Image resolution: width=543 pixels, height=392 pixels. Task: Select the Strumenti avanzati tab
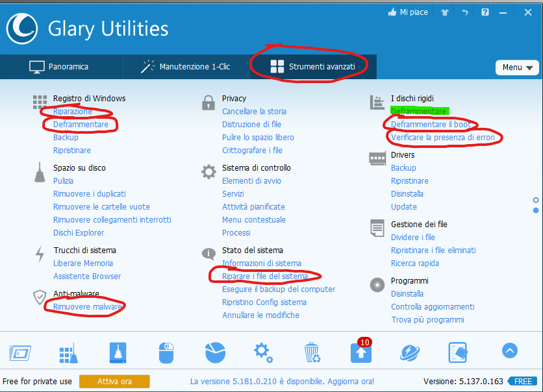pyautogui.click(x=313, y=67)
